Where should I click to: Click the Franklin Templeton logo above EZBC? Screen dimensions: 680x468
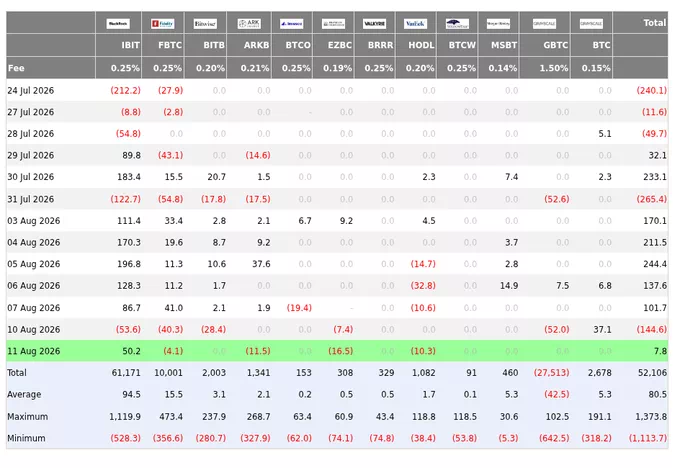coord(333,23)
